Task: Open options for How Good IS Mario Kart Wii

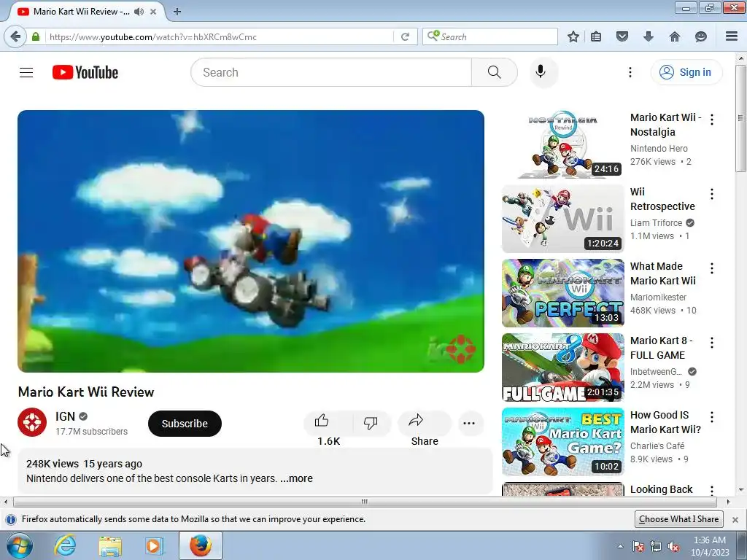Action: click(712, 417)
